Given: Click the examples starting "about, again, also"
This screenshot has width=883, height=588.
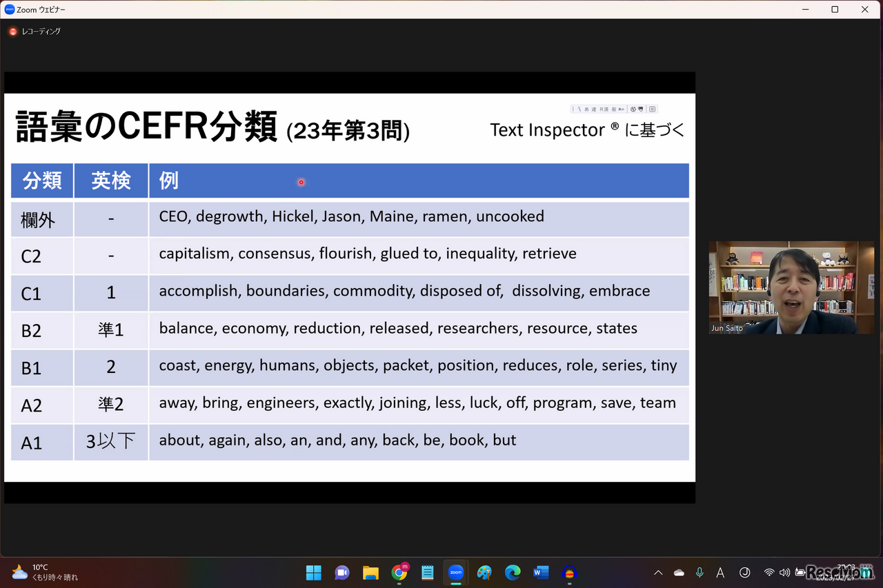Looking at the screenshot, I should tap(337, 440).
